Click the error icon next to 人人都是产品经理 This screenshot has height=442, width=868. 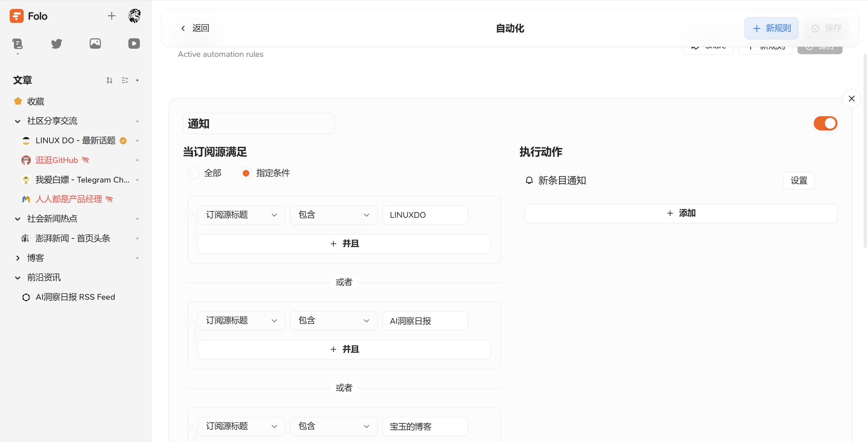click(x=109, y=199)
